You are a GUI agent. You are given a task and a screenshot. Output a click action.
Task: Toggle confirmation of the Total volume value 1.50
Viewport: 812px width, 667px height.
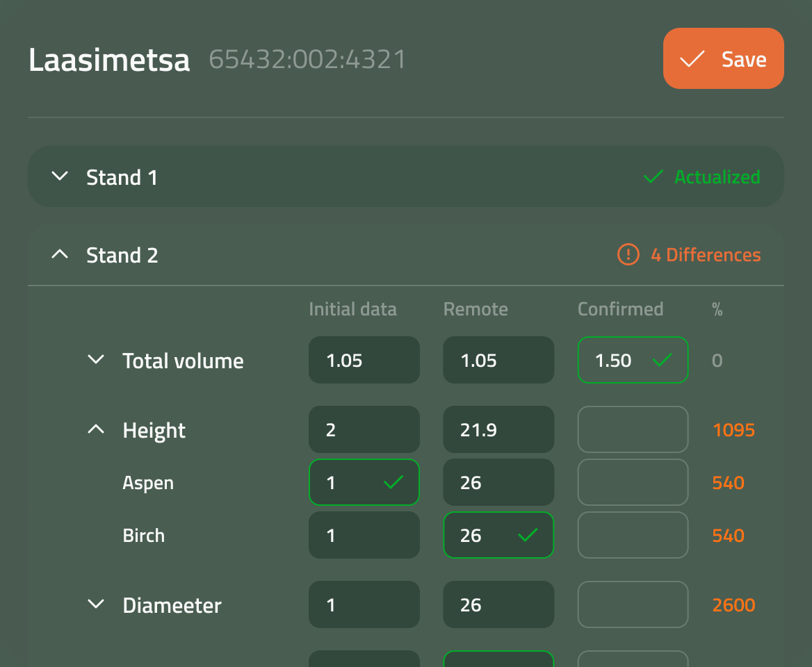click(x=633, y=360)
